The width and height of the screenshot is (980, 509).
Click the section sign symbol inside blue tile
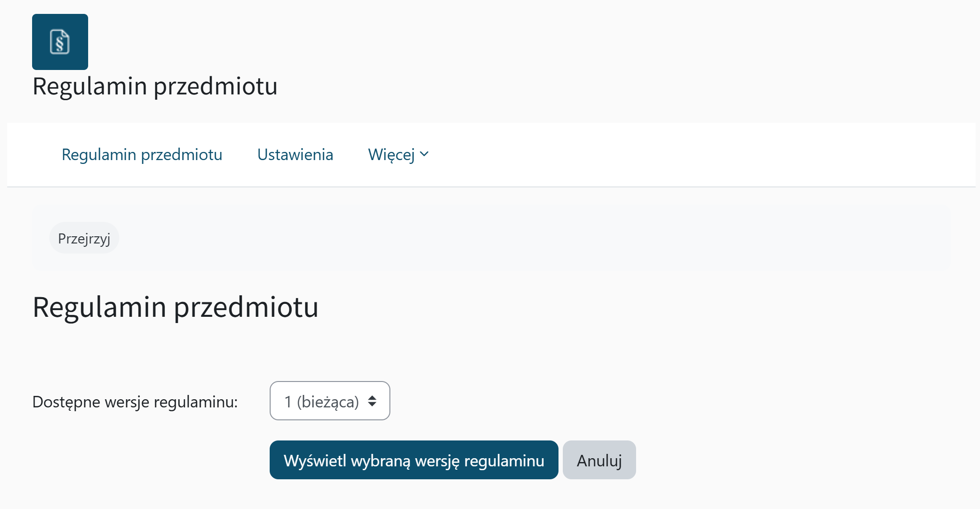click(x=60, y=44)
